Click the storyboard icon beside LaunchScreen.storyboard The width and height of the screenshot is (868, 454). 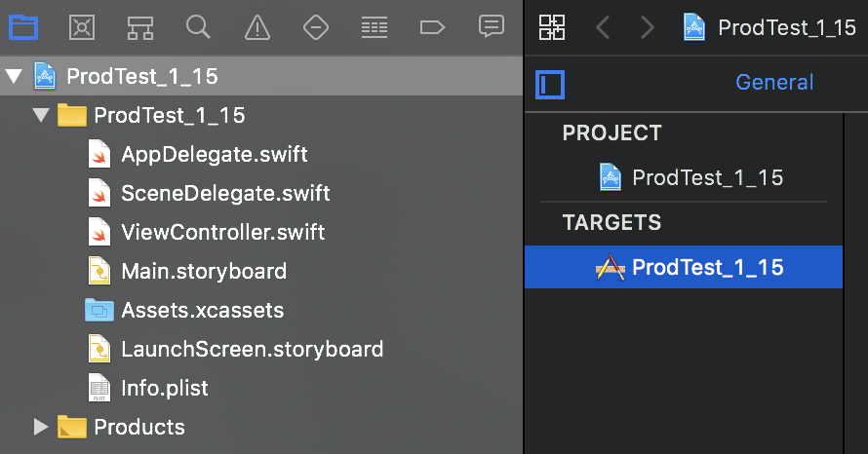coord(99,349)
